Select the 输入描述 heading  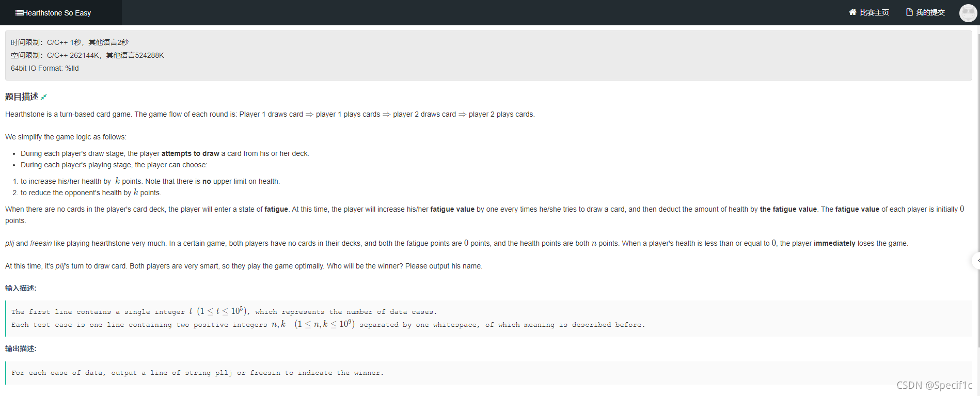(21, 288)
